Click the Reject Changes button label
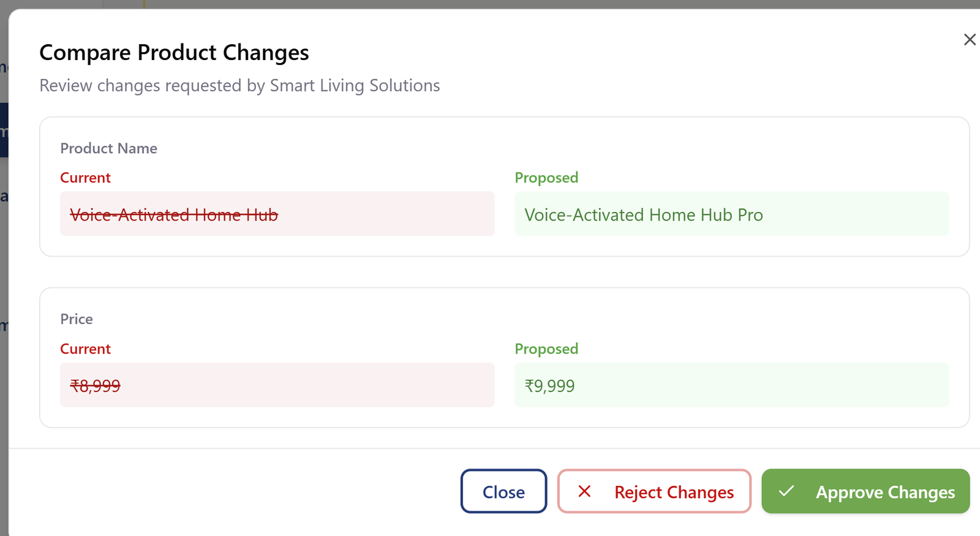The width and height of the screenshot is (980, 536). pos(674,493)
